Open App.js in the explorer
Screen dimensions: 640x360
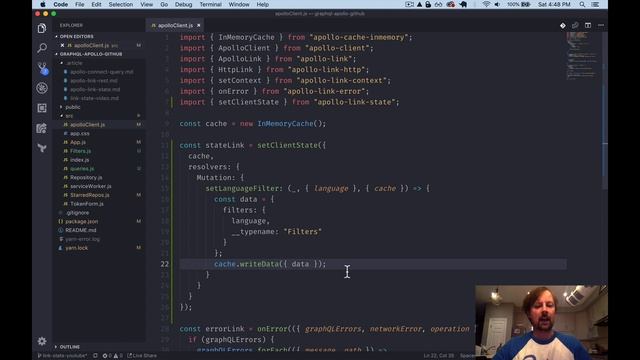click(78, 142)
